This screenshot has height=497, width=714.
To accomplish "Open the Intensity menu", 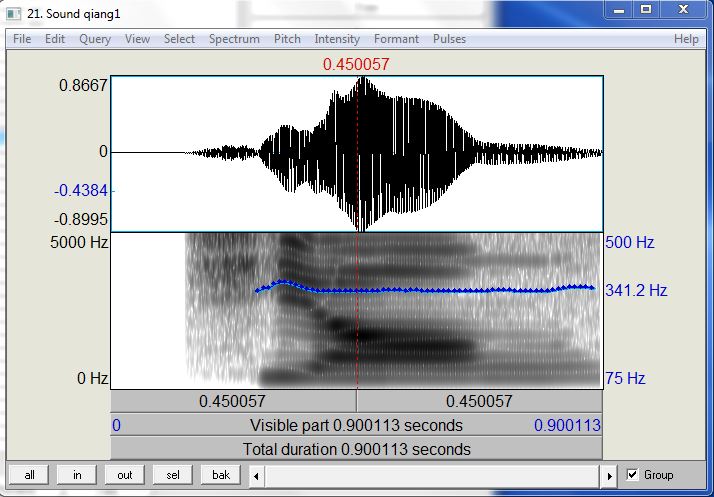I will click(337, 39).
